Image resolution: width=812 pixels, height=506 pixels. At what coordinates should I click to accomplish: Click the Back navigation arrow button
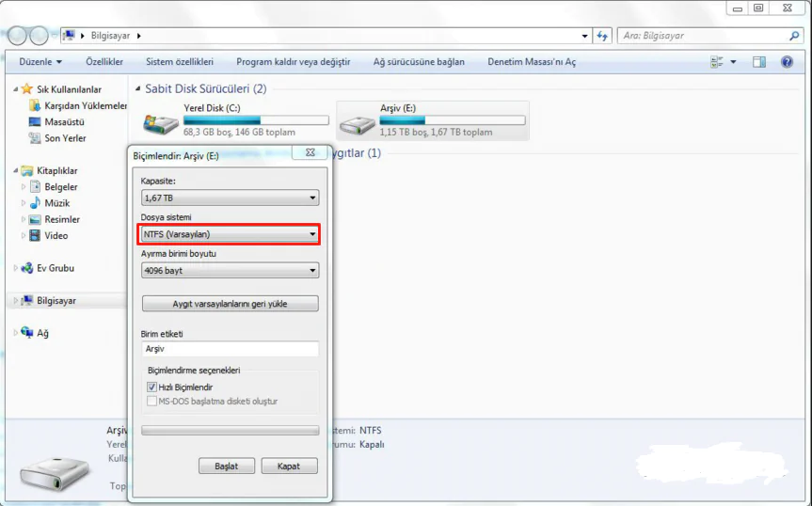tap(18, 36)
